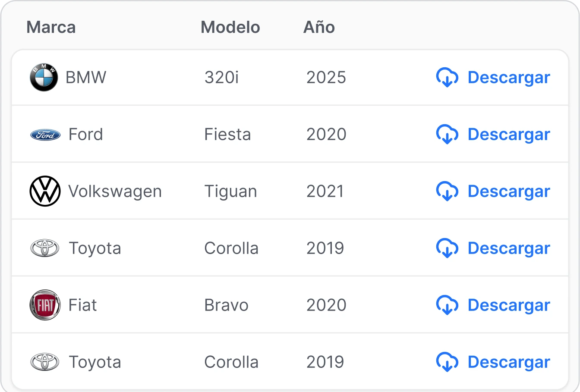Sort by the Marca column header
Viewport: 580px width, 392px height.
tap(51, 27)
